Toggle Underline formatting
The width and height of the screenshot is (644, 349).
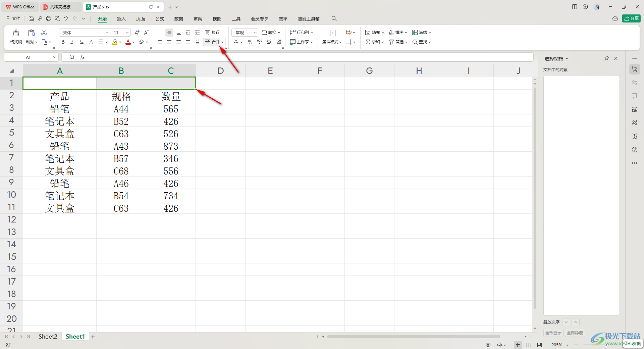click(82, 42)
